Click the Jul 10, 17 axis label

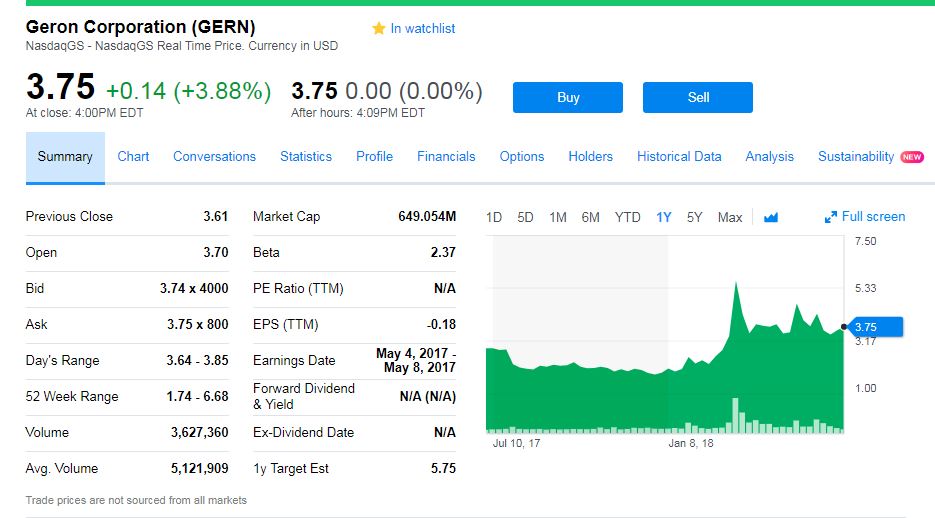pos(516,443)
